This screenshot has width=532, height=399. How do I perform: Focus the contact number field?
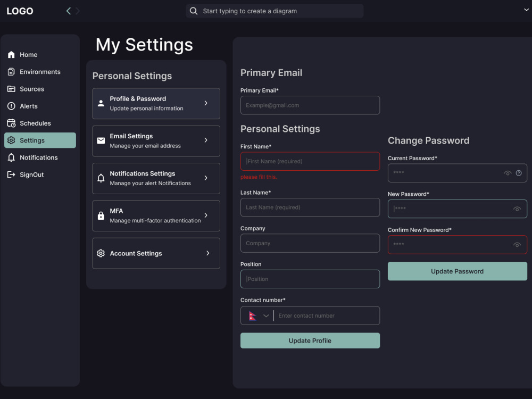click(x=327, y=315)
